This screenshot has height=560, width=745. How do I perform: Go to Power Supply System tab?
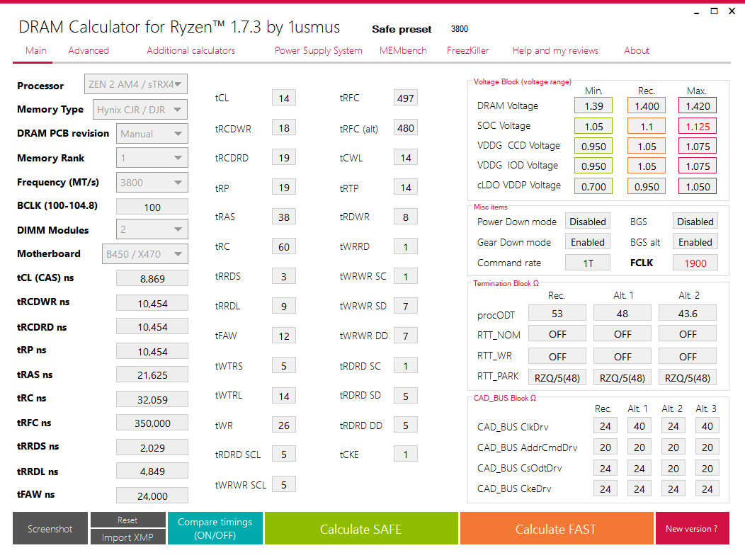tap(319, 50)
